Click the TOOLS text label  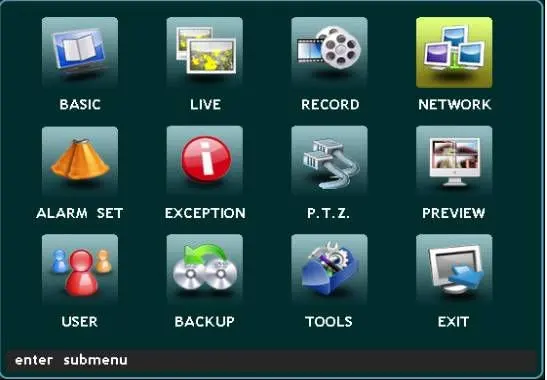[329, 321]
